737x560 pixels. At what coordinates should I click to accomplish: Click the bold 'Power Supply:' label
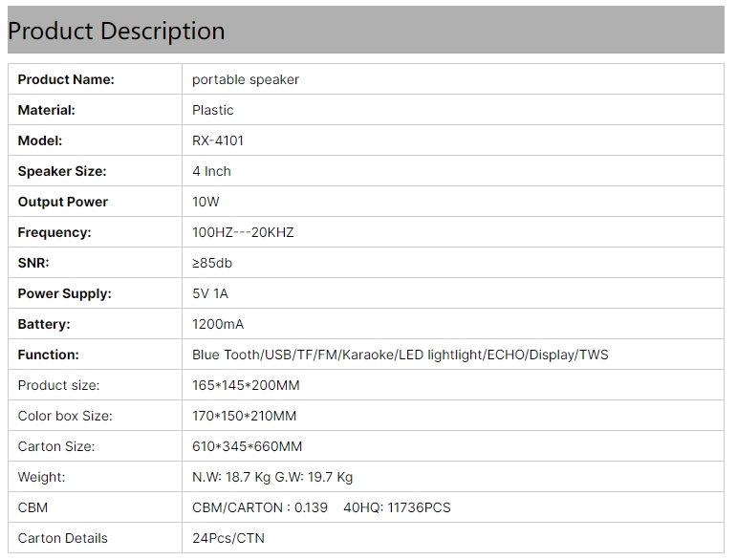click(x=64, y=293)
